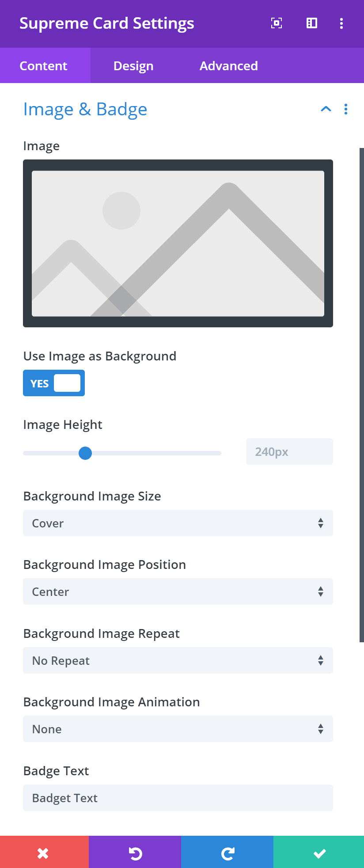Open Background Image Repeat dropdown
Image resolution: width=364 pixels, height=868 pixels.
point(178,660)
